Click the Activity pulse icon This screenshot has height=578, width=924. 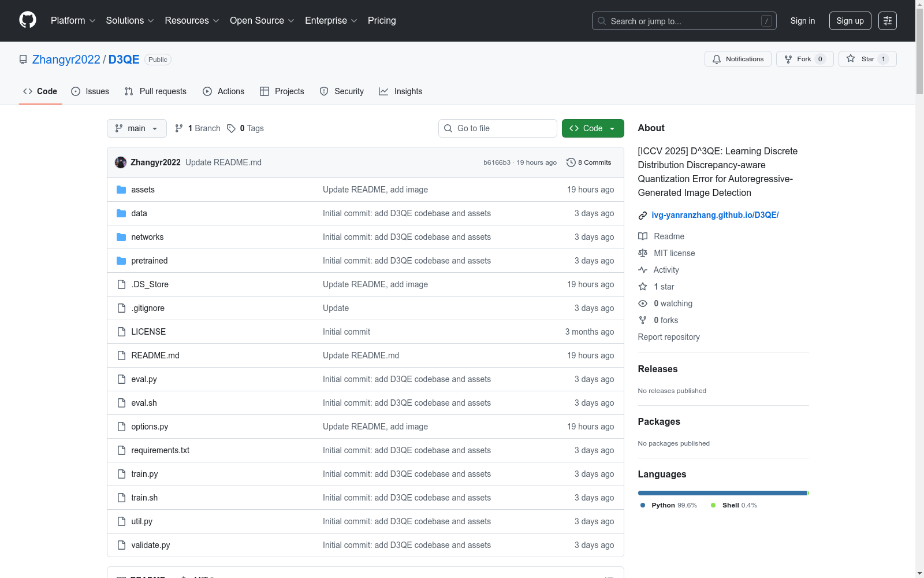click(x=643, y=270)
